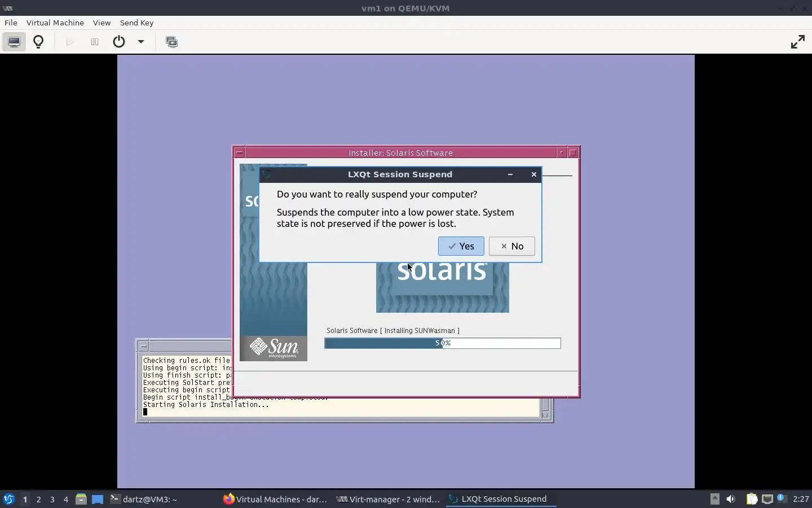812x508 pixels.
Task: Click the power shutdown icon
Action: pyautogui.click(x=119, y=42)
